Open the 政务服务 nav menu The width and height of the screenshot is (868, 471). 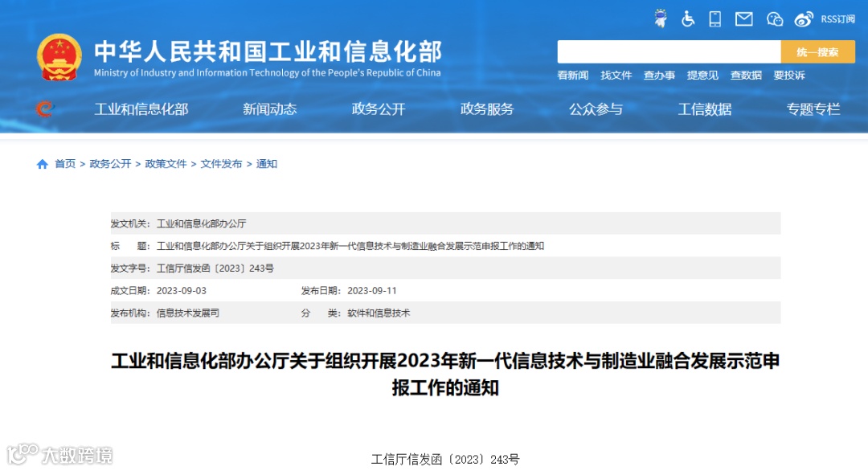(x=487, y=109)
